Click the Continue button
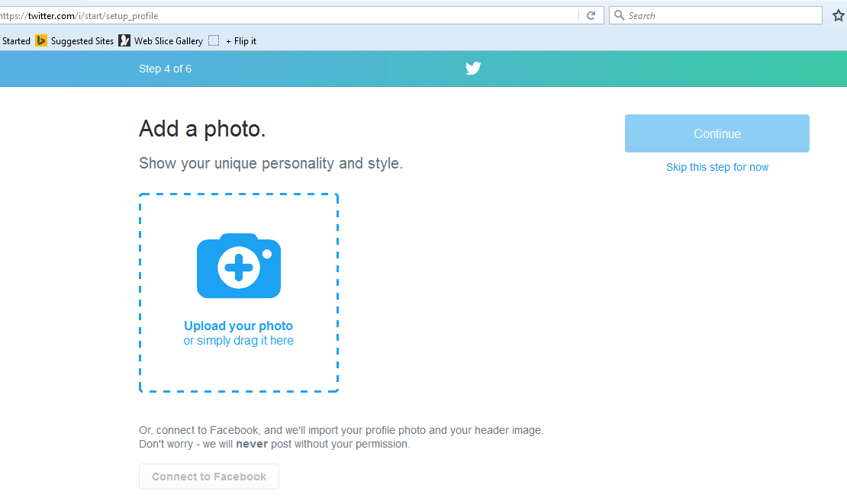Image resolution: width=847 pixels, height=504 pixels. [717, 133]
